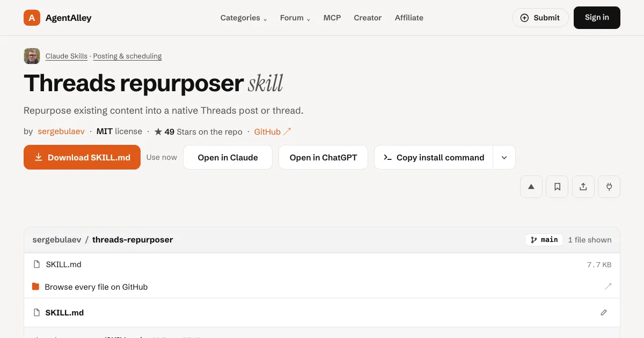Open SKILL.md file row in file list

tap(322, 264)
